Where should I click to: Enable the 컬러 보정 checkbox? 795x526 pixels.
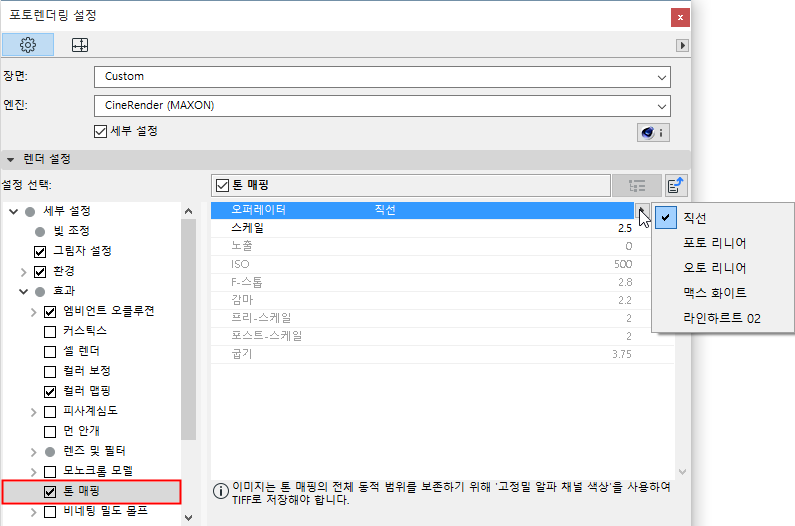50,372
